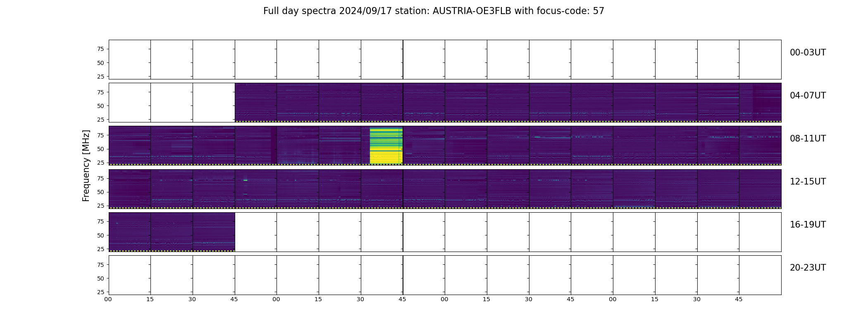Click the 75 tick label of 12-15UT row
Screen dimensions: 868x331
coord(100,178)
